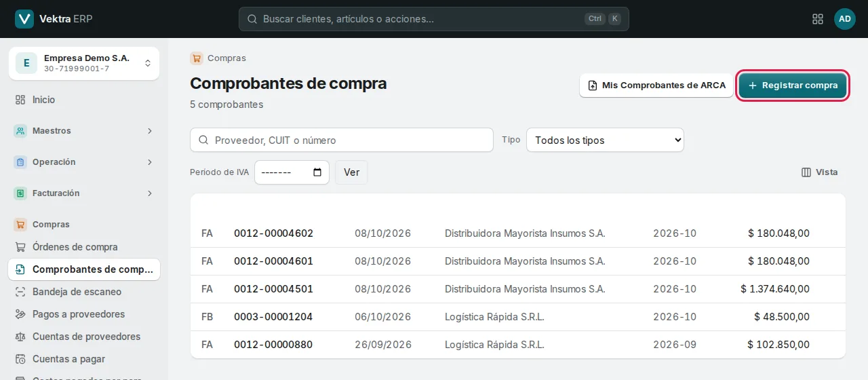Click the $ 102.850,00 amount

tap(778, 345)
